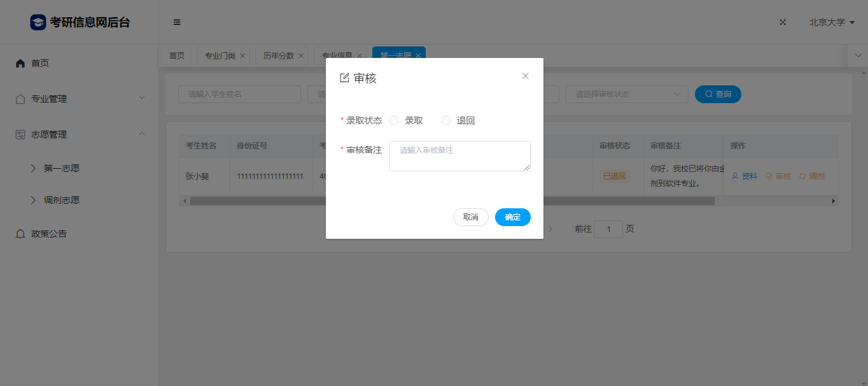Click the 考生姓名 column header
This screenshot has height=386, width=868.
(x=201, y=146)
